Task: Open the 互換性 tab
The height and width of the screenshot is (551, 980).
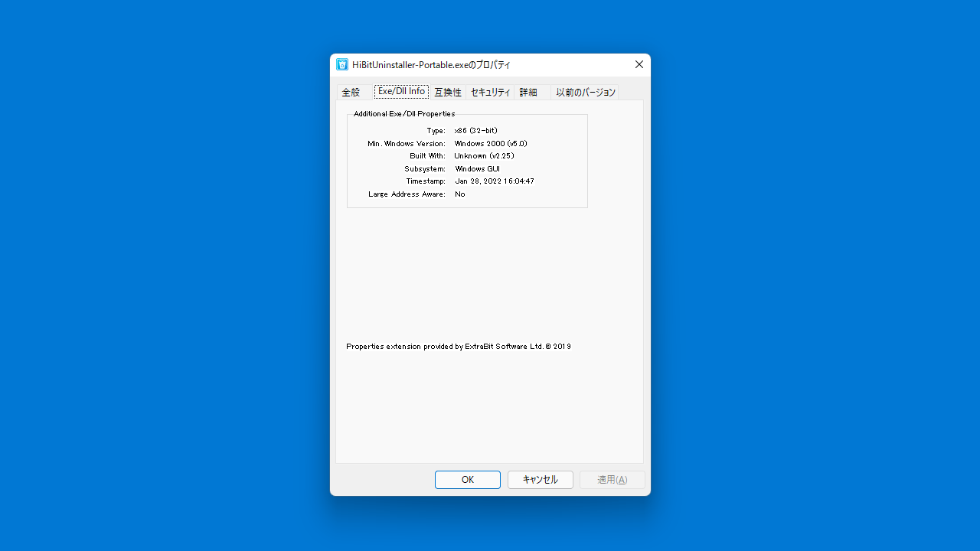Action: point(448,92)
